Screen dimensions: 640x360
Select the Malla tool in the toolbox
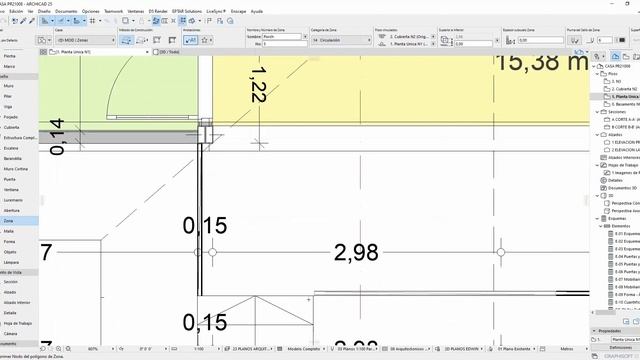coord(9,231)
